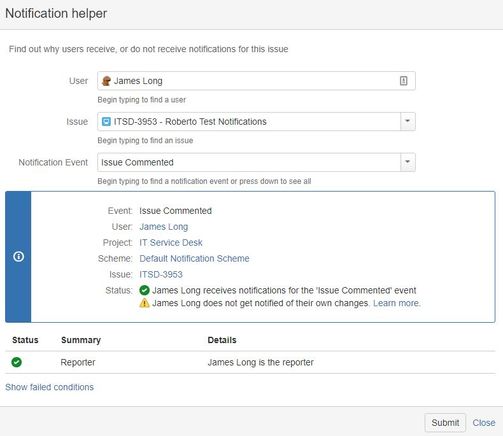The image size is (503, 436).
Task: Click the green check icon in Status line
Action: 144,290
